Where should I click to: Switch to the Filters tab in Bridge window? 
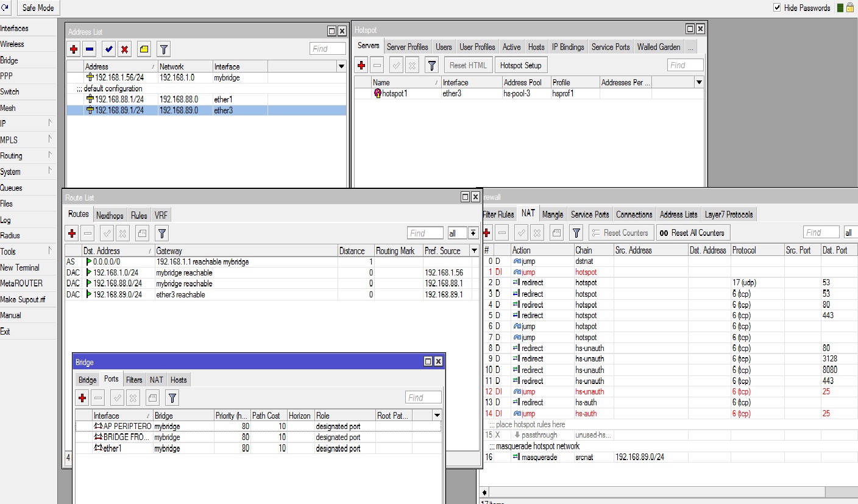[x=134, y=380]
